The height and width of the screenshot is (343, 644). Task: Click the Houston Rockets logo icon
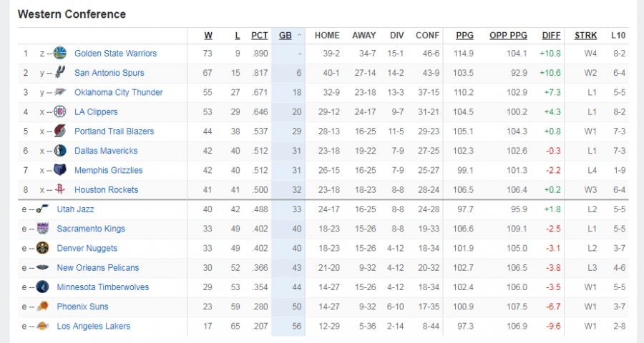click(x=59, y=189)
